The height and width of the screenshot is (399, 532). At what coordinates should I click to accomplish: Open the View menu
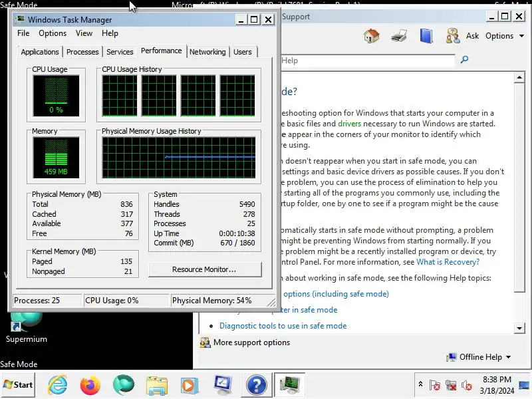(x=84, y=33)
